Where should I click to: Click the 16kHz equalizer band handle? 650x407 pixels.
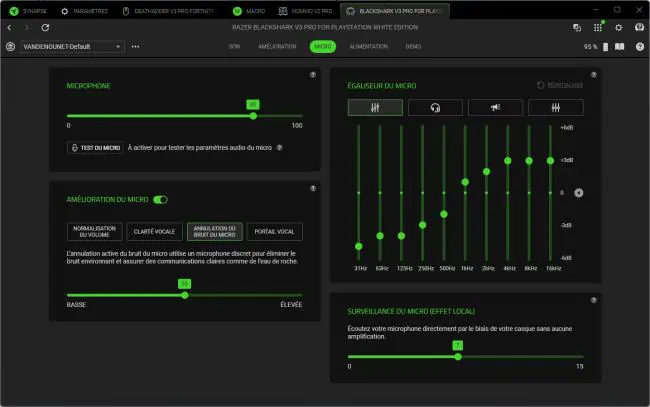pyautogui.click(x=551, y=161)
